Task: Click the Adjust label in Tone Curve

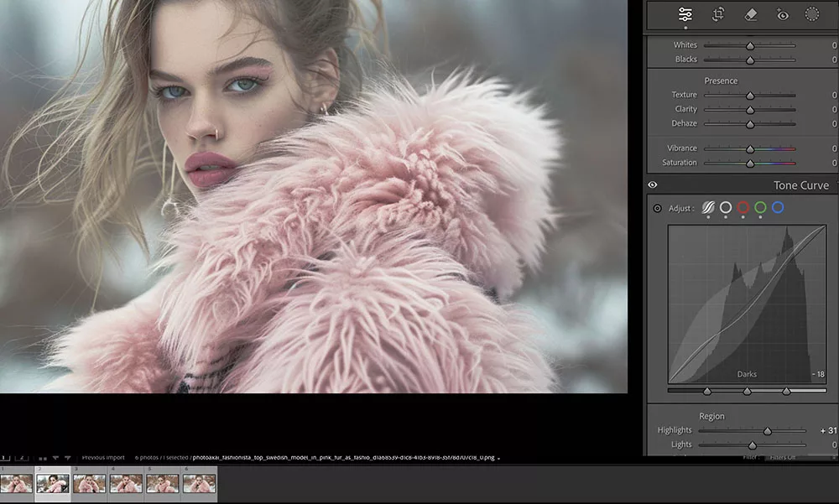Action: [x=681, y=209]
